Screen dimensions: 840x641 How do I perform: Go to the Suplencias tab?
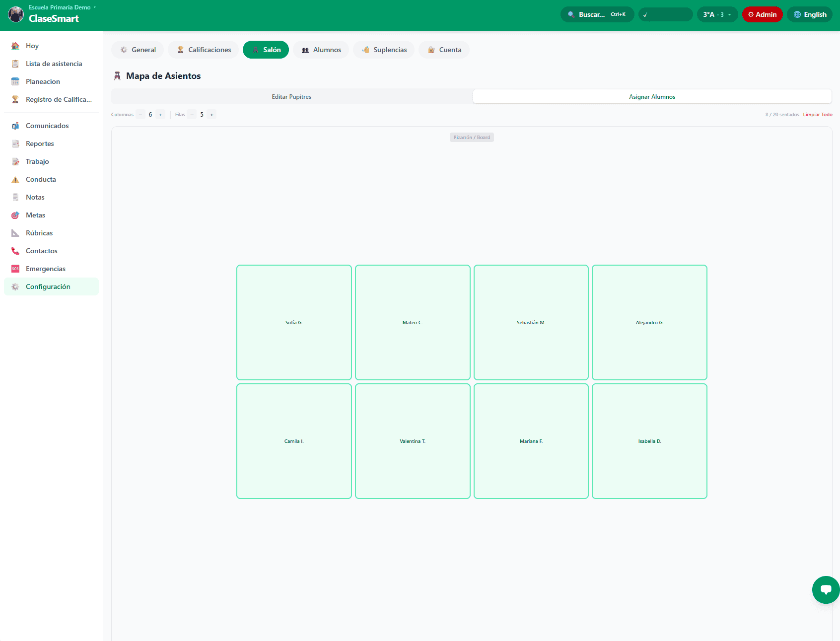(384, 50)
